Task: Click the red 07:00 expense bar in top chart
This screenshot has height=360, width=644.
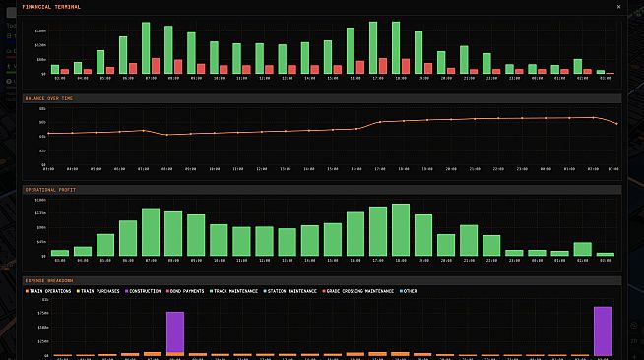Action: (x=156, y=66)
